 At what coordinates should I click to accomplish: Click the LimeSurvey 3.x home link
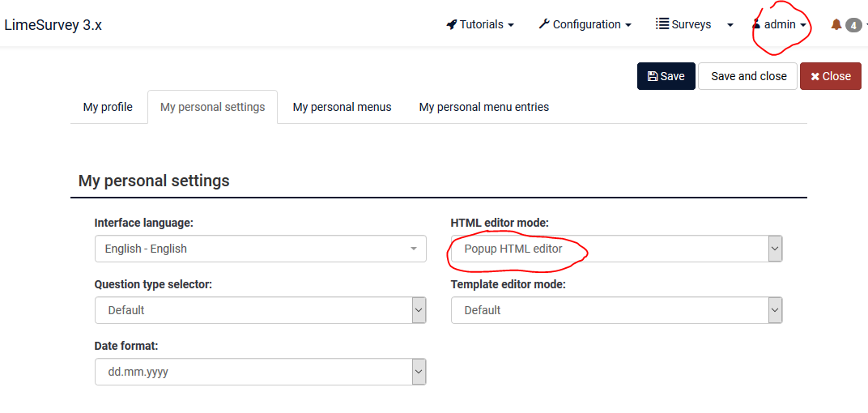[x=53, y=25]
